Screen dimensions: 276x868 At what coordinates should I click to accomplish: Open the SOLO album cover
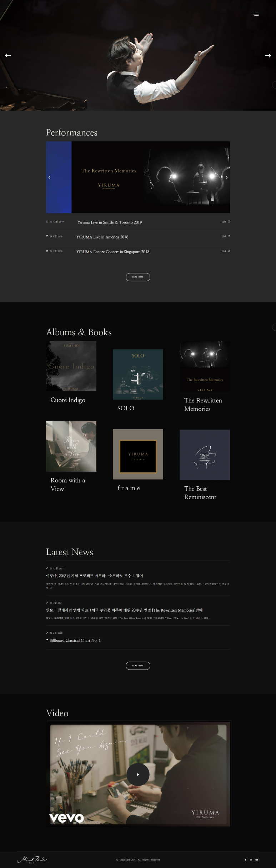click(x=138, y=374)
